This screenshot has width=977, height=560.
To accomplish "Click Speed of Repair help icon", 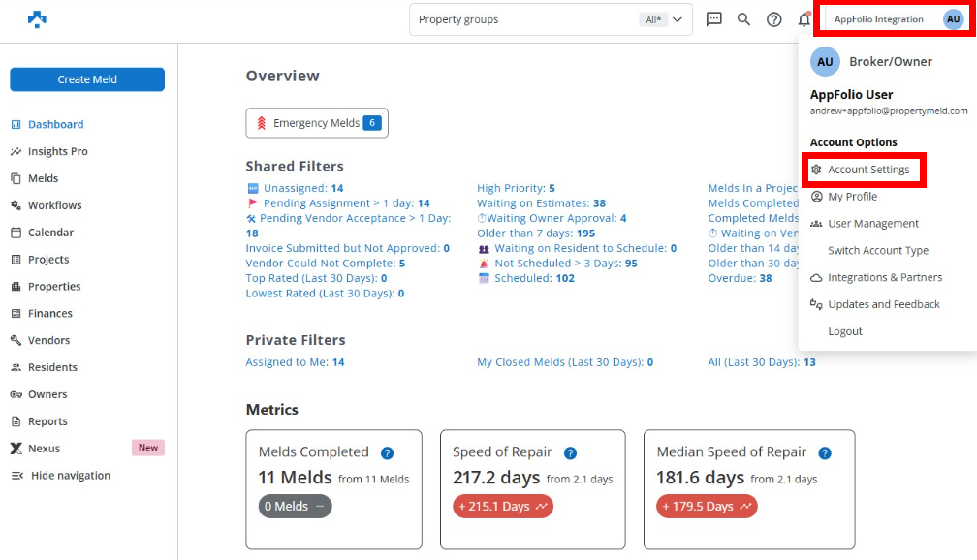I will click(x=570, y=452).
